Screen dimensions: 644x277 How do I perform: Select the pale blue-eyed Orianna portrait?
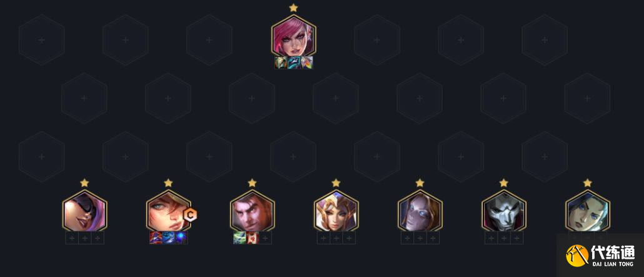tap(420, 211)
